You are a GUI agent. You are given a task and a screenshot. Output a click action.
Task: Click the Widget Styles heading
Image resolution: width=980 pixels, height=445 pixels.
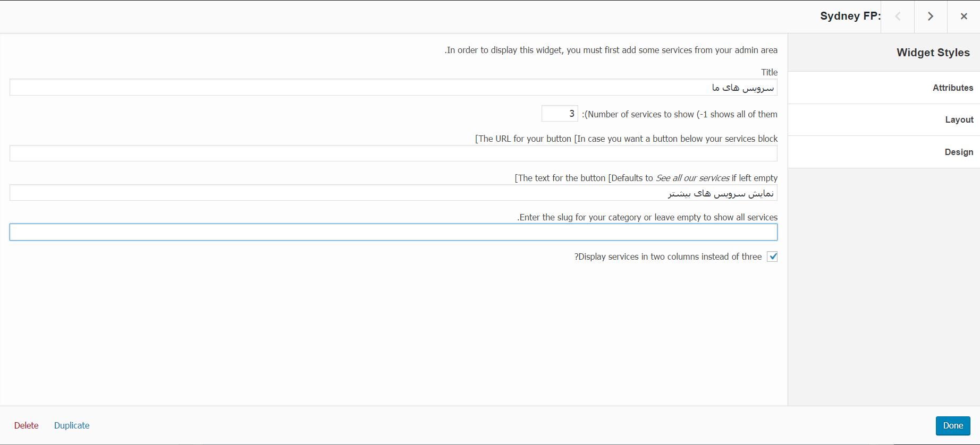[x=933, y=53]
